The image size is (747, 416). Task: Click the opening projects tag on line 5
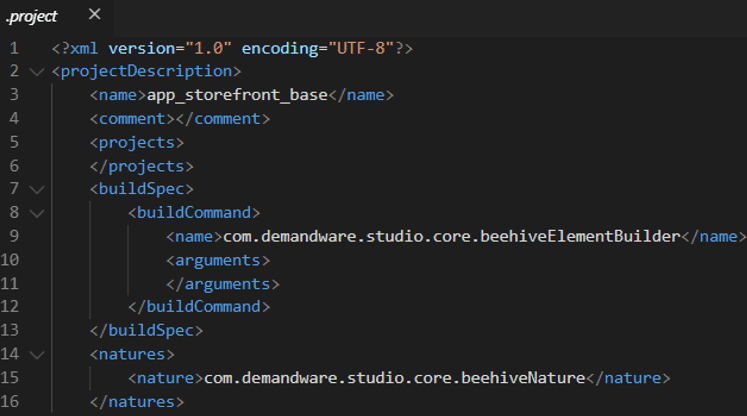(x=137, y=142)
